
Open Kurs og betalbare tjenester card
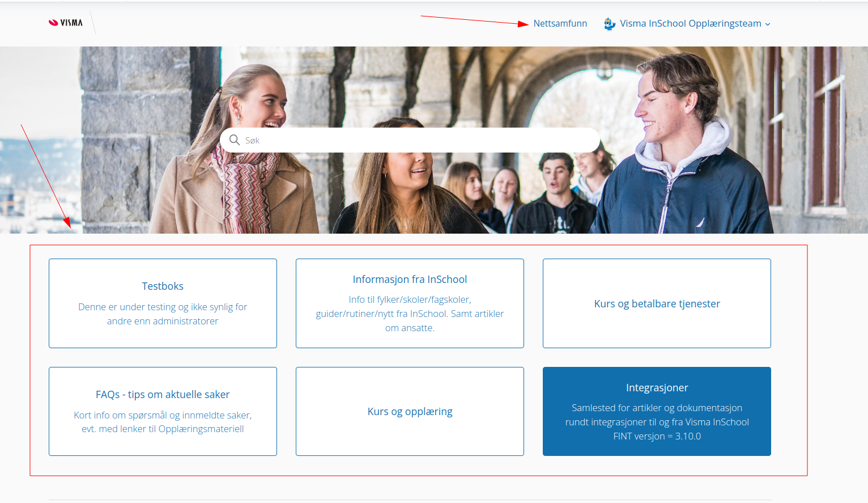(x=657, y=303)
